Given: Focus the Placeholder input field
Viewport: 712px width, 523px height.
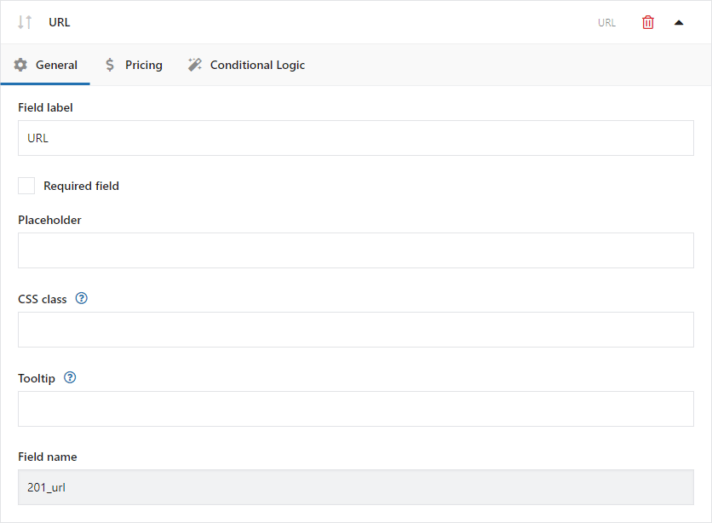Looking at the screenshot, I should 356,250.
